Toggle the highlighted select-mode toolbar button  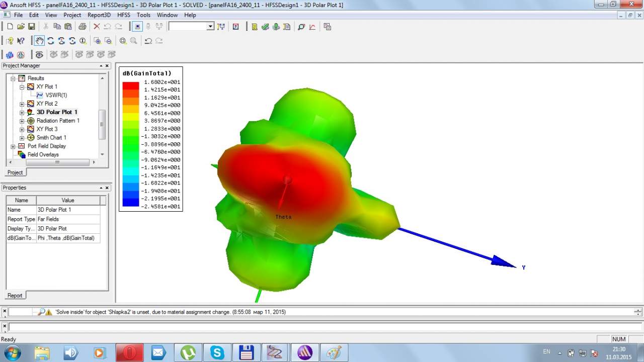137,27
